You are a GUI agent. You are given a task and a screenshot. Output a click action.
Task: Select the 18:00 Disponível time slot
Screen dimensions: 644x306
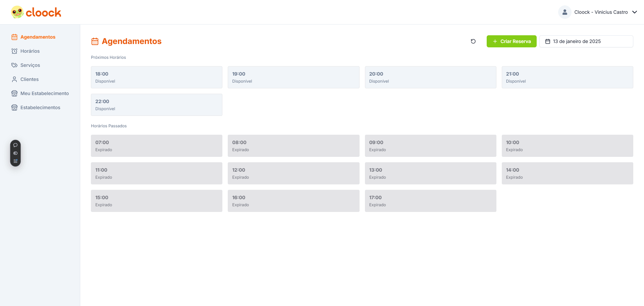pyautogui.click(x=156, y=77)
